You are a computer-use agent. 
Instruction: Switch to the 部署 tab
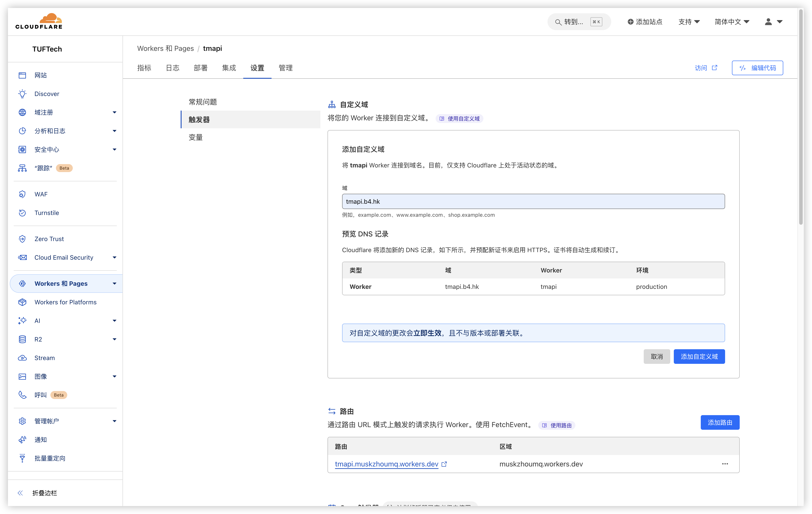[201, 68]
